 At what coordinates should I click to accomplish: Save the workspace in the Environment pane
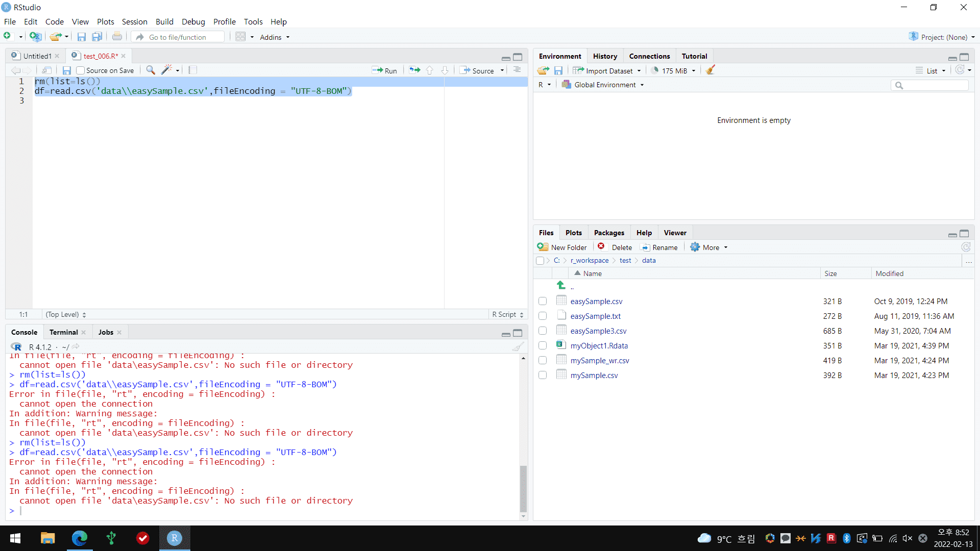(x=558, y=70)
